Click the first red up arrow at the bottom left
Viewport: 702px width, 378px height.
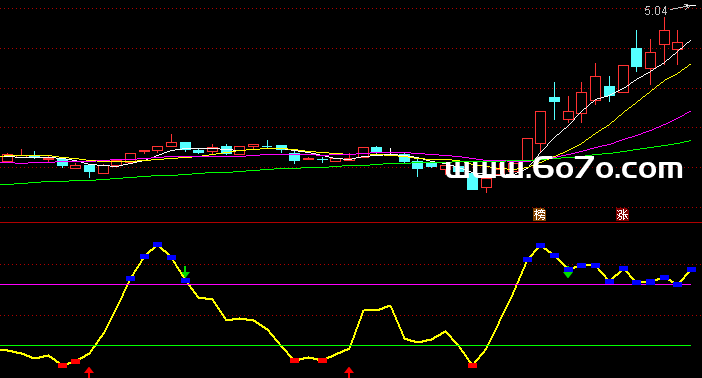89,372
